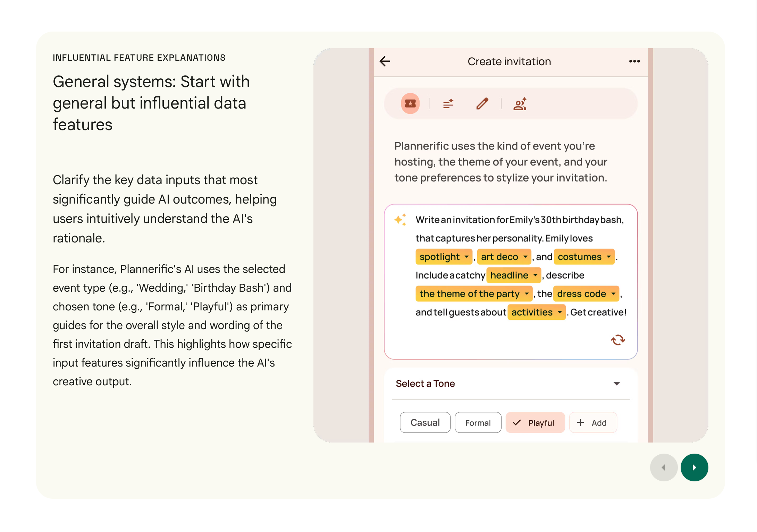Image resolution: width=757 pixels, height=532 pixels.
Task: Select the Formal tone chip
Action: click(478, 422)
